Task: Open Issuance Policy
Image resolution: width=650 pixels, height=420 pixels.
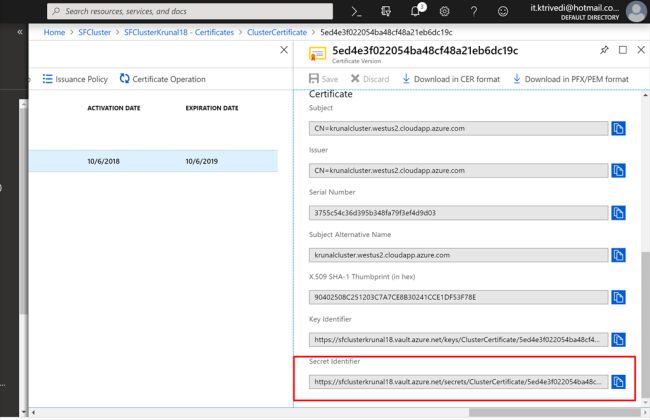Action: [x=75, y=79]
